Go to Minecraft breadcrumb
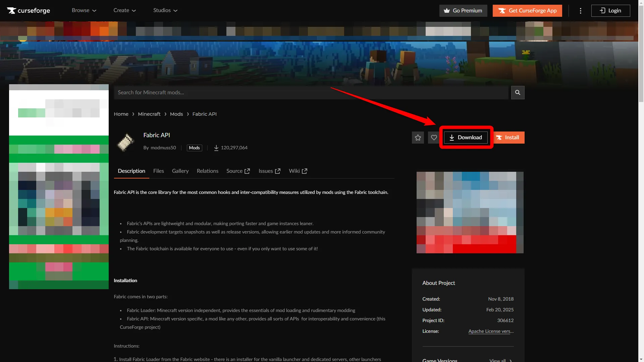 pos(149,114)
